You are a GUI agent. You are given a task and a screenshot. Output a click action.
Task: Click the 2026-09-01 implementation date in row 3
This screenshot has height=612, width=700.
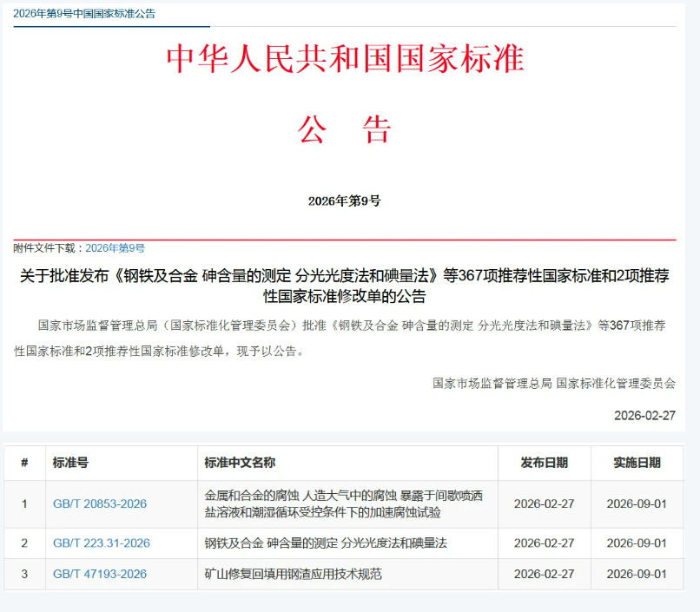pos(637,574)
